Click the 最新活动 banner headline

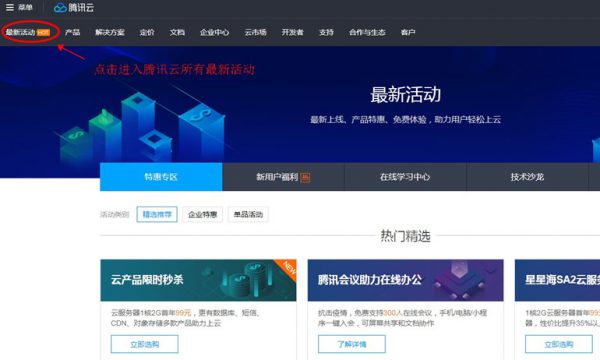pyautogui.click(x=406, y=94)
